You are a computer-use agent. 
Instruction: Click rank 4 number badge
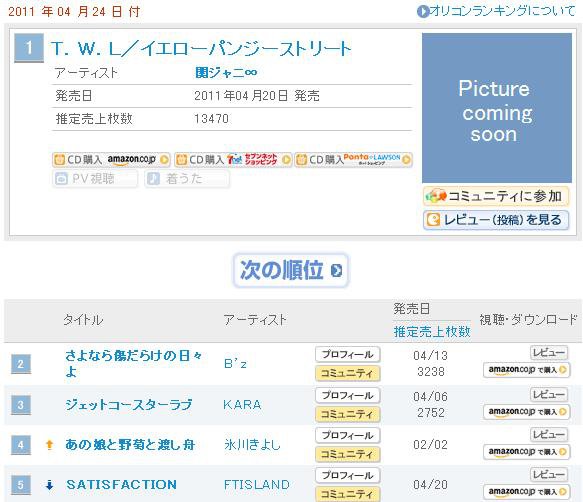coord(21,445)
